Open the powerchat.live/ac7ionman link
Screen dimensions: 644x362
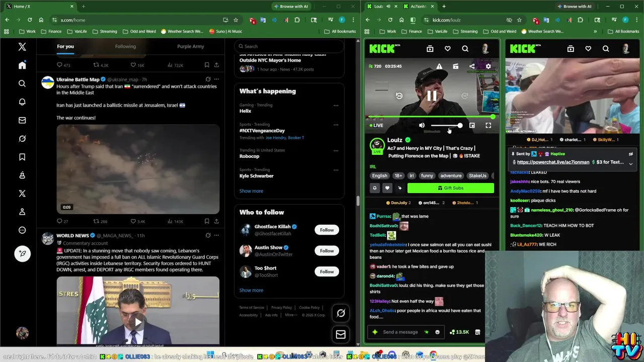pos(553,162)
